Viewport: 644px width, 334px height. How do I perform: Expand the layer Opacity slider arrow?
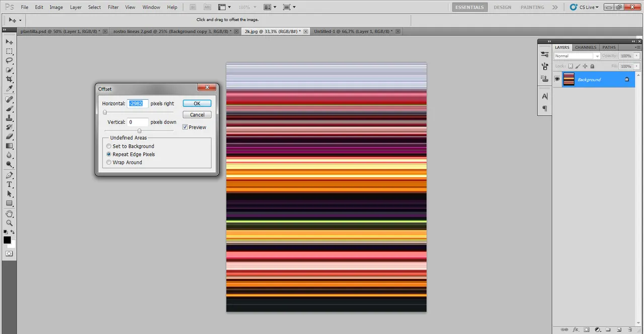pos(635,56)
